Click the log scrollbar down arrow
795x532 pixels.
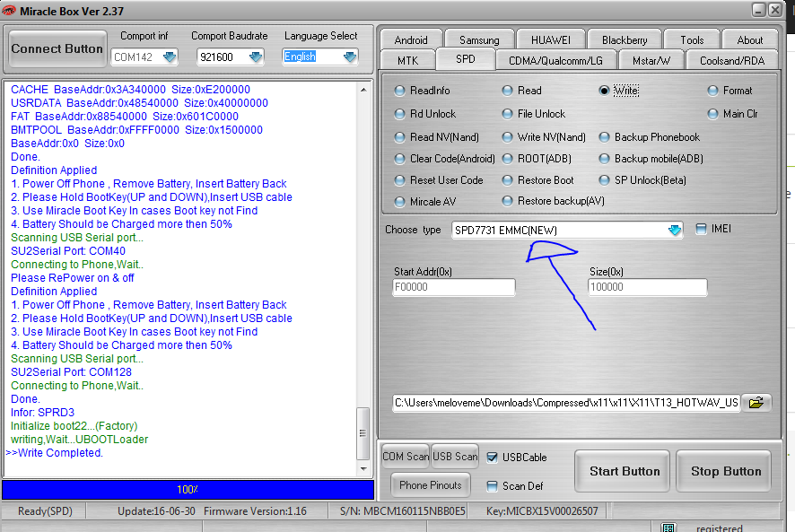coord(363,469)
